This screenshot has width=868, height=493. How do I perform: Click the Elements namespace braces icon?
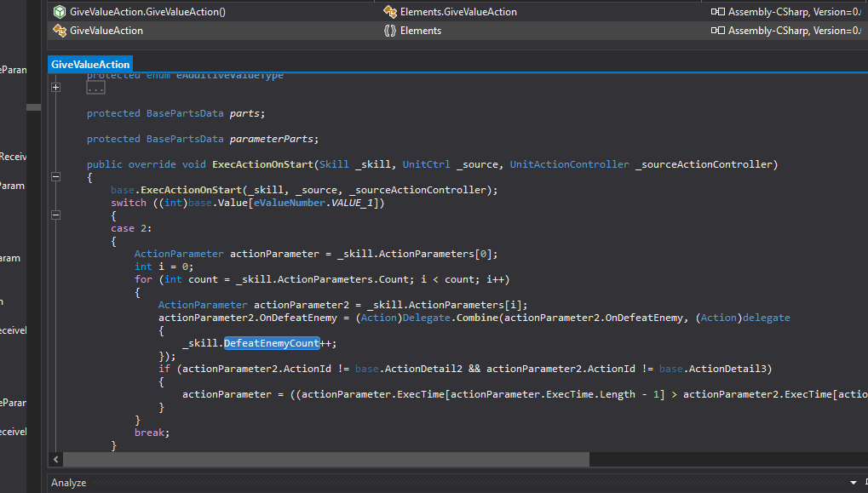tap(390, 31)
